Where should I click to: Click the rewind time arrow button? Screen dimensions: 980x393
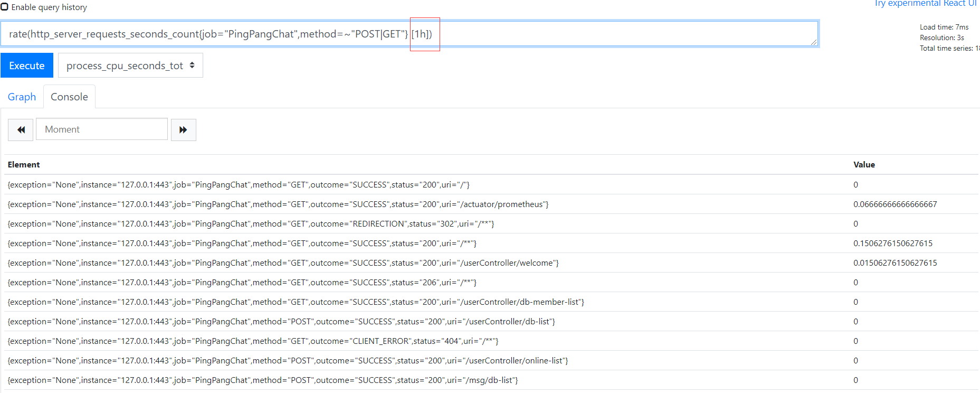[x=21, y=130]
